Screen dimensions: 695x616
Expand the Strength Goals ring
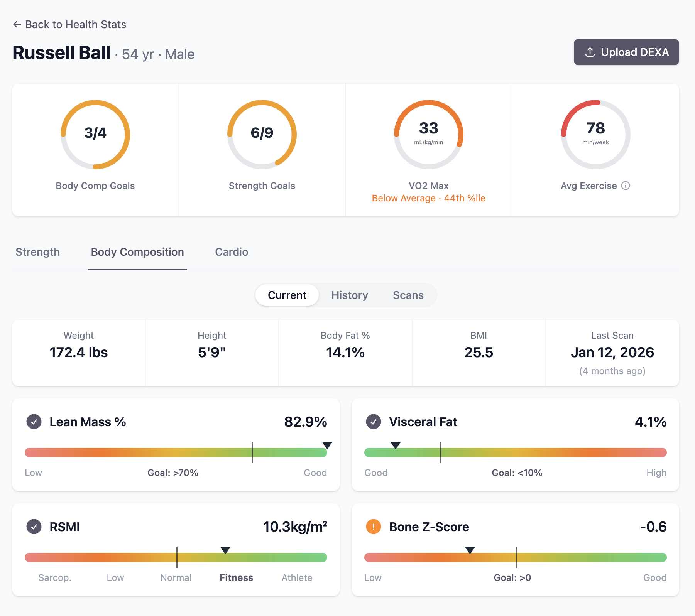[262, 135]
